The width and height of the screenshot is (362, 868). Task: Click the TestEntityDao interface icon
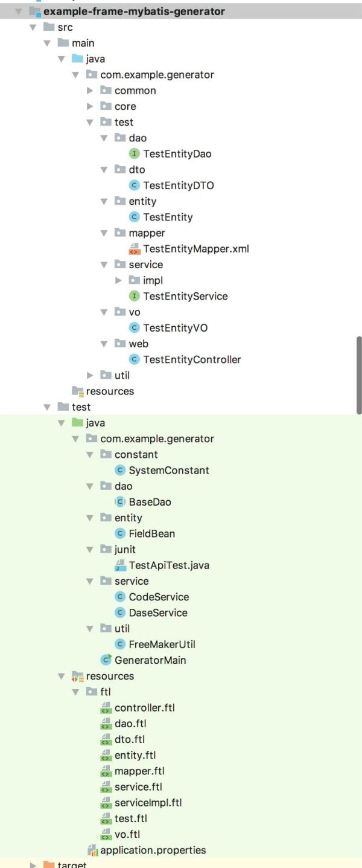pos(135,154)
